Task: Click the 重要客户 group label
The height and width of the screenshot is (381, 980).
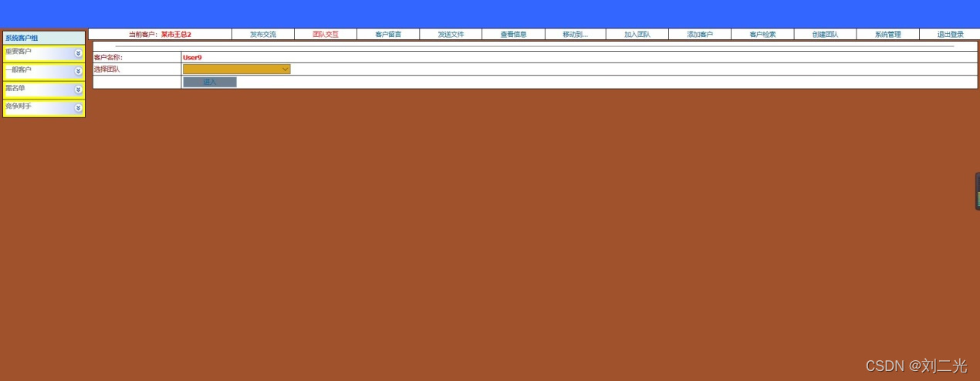Action: 19,52
